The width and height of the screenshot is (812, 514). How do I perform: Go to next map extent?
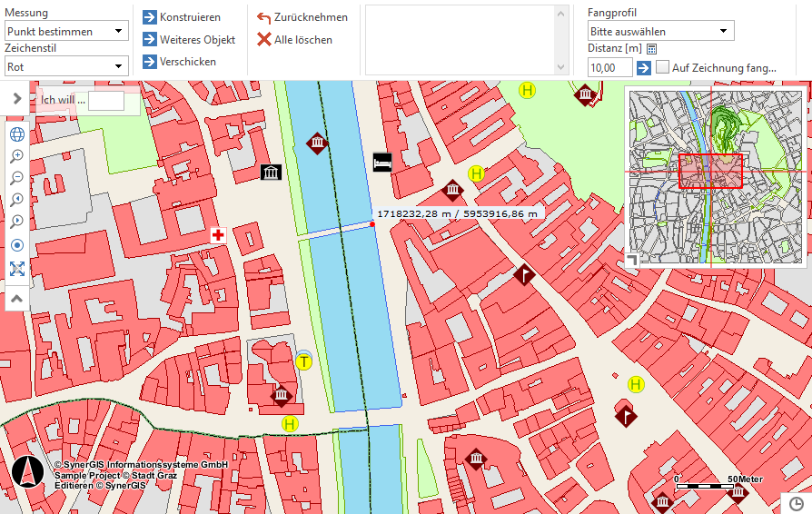[16, 222]
